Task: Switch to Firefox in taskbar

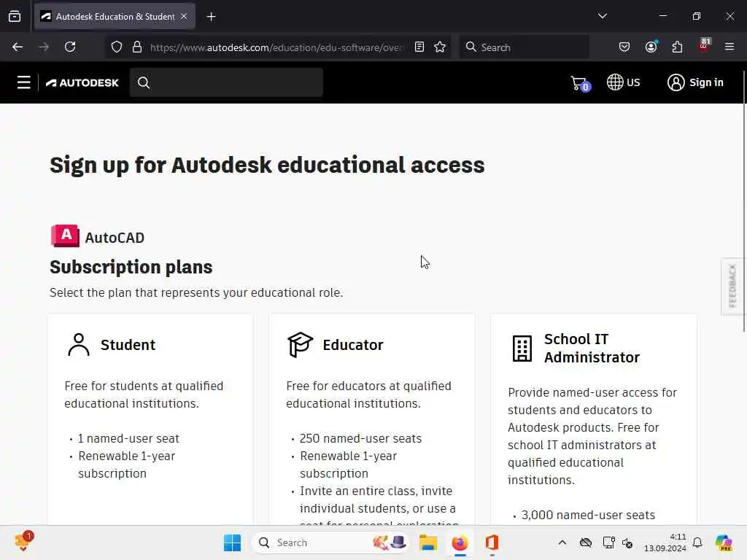Action: [460, 542]
